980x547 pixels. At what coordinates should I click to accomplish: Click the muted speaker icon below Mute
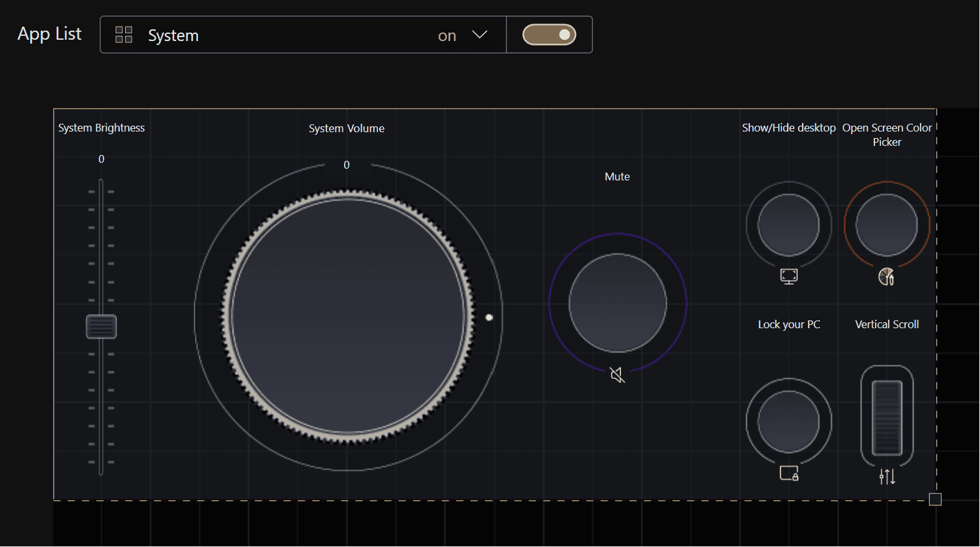(617, 375)
